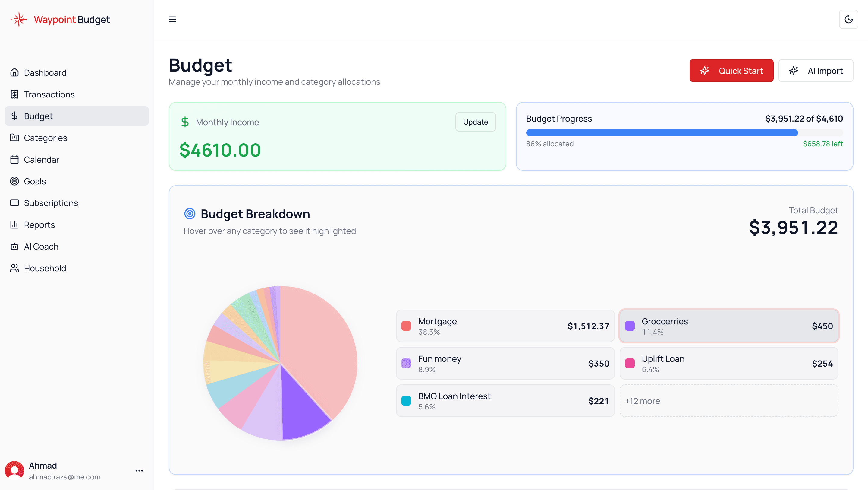868x490 pixels.
Task: Expand the '+12 more' categories list
Action: (x=729, y=401)
